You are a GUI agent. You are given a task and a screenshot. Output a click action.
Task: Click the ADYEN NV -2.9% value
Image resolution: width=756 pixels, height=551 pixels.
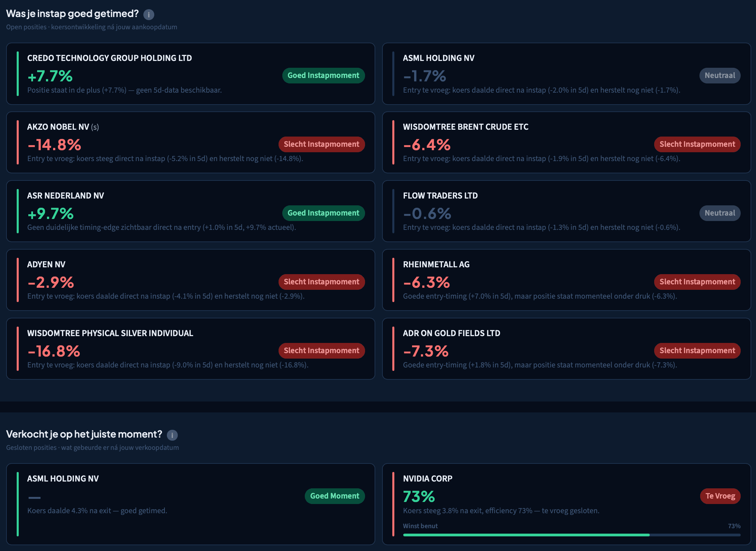[x=51, y=282]
